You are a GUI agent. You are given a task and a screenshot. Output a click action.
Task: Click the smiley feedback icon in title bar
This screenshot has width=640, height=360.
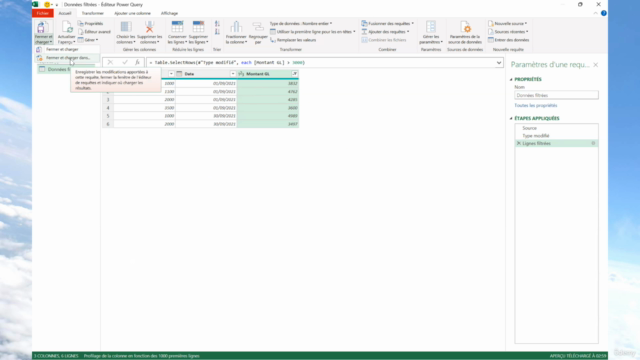click(x=47, y=4)
